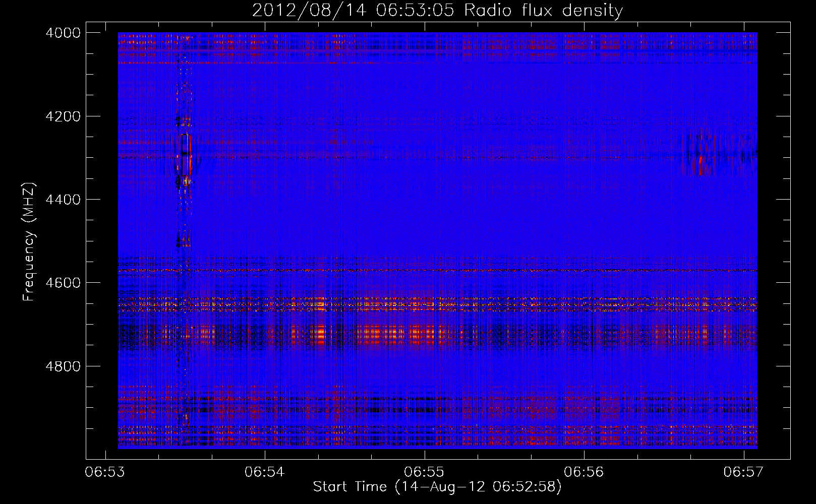Click the "Frequency (MHZ)" y-axis label
This screenshot has height=504, width=816.
coord(29,242)
